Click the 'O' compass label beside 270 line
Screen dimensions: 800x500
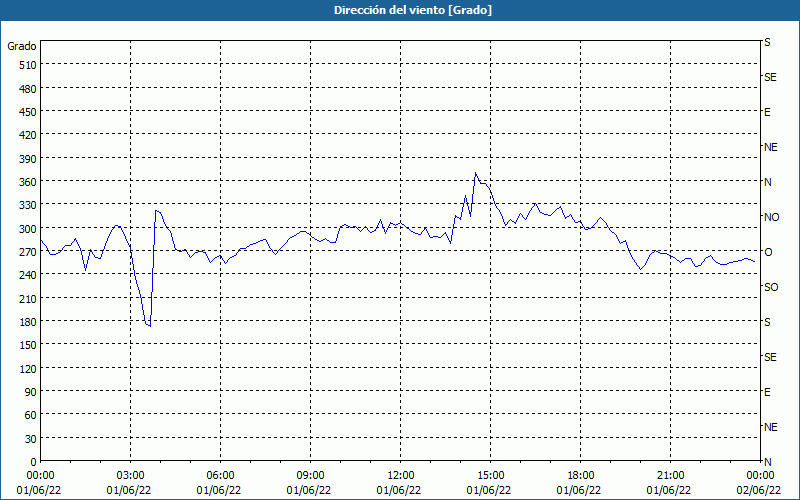click(767, 252)
